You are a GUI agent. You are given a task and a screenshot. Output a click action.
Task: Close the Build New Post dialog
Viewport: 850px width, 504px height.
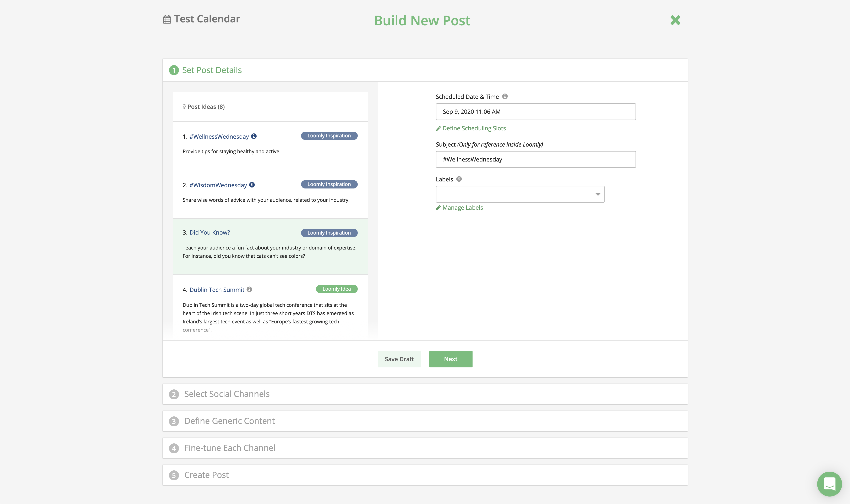(x=675, y=20)
